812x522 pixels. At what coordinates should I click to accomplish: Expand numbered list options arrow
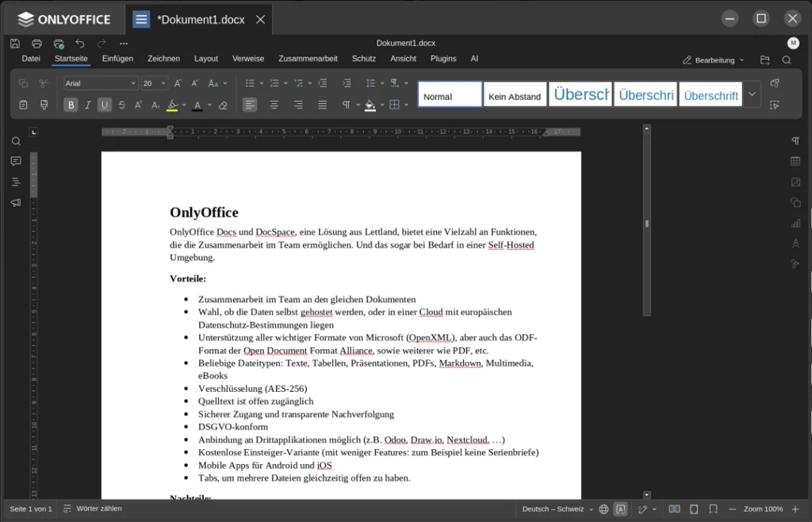[285, 83]
